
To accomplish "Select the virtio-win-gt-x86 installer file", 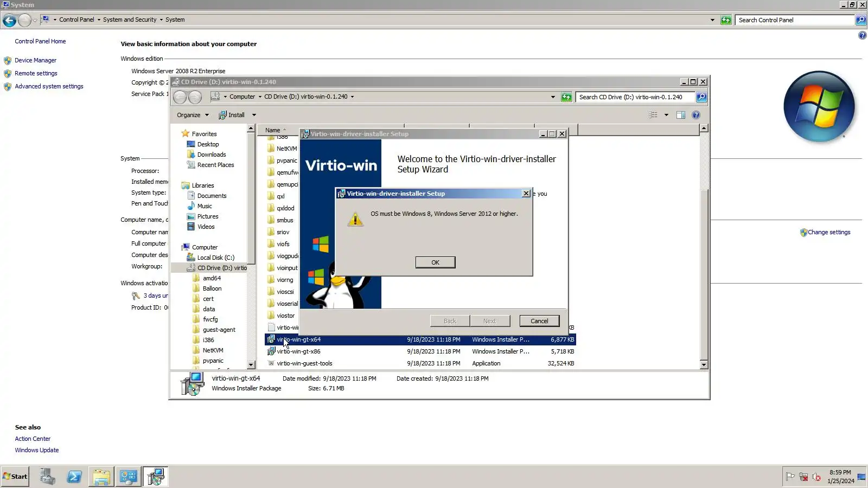I will click(x=298, y=351).
